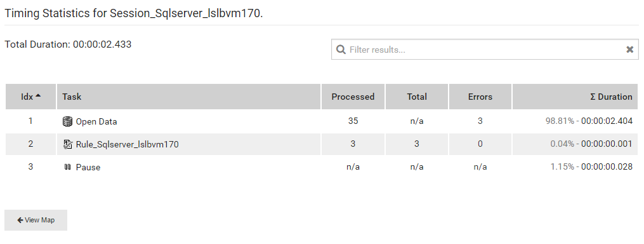Sort by Errors column header
The image size is (644, 244).
[x=480, y=97]
